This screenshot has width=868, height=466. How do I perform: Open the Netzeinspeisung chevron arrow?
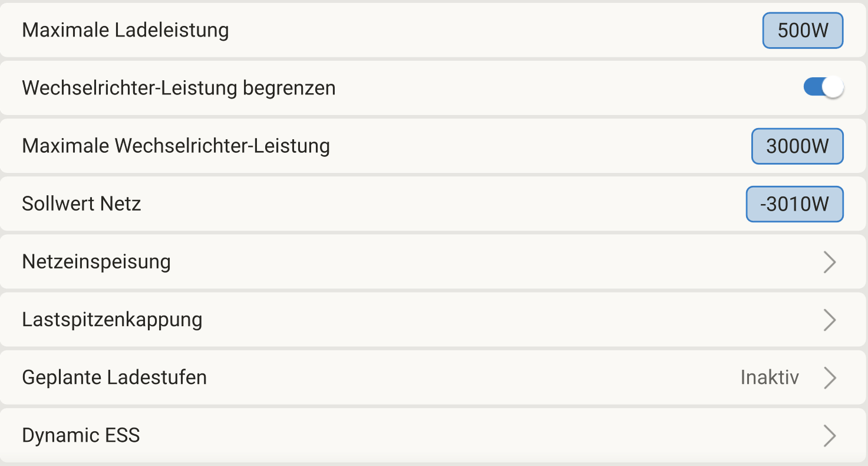pos(829,262)
